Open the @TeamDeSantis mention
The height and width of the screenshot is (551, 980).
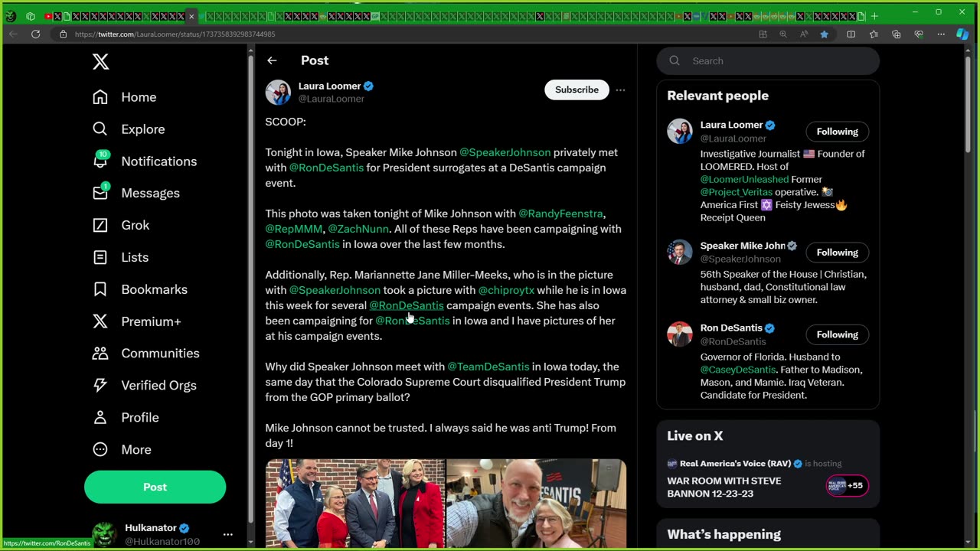click(x=488, y=367)
